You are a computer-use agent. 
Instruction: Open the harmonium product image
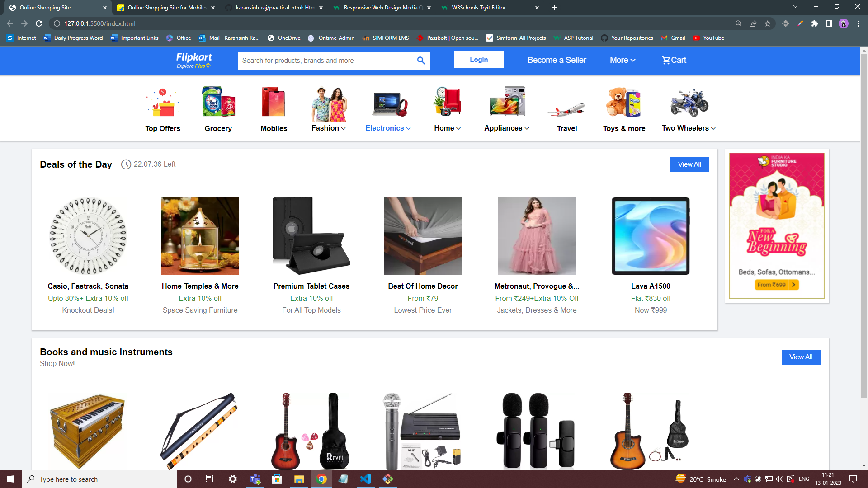click(x=88, y=431)
